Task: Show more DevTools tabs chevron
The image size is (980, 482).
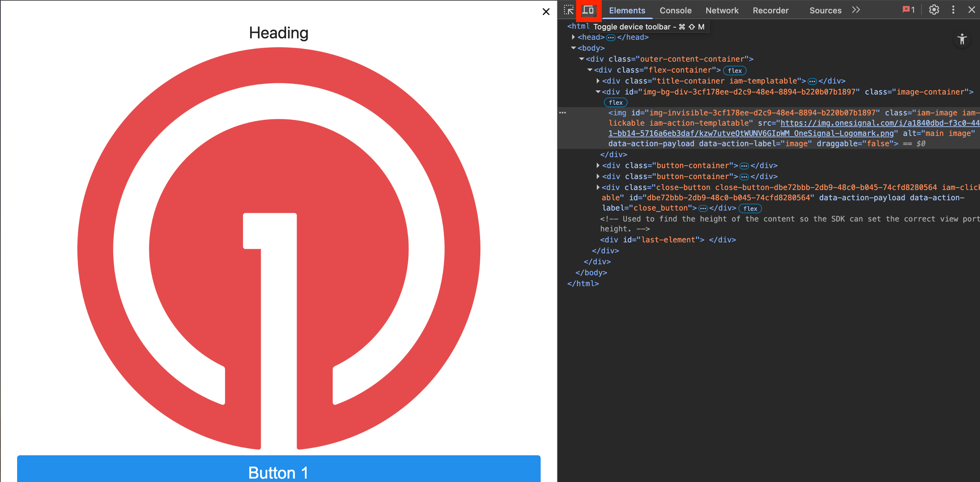Action: tap(856, 10)
